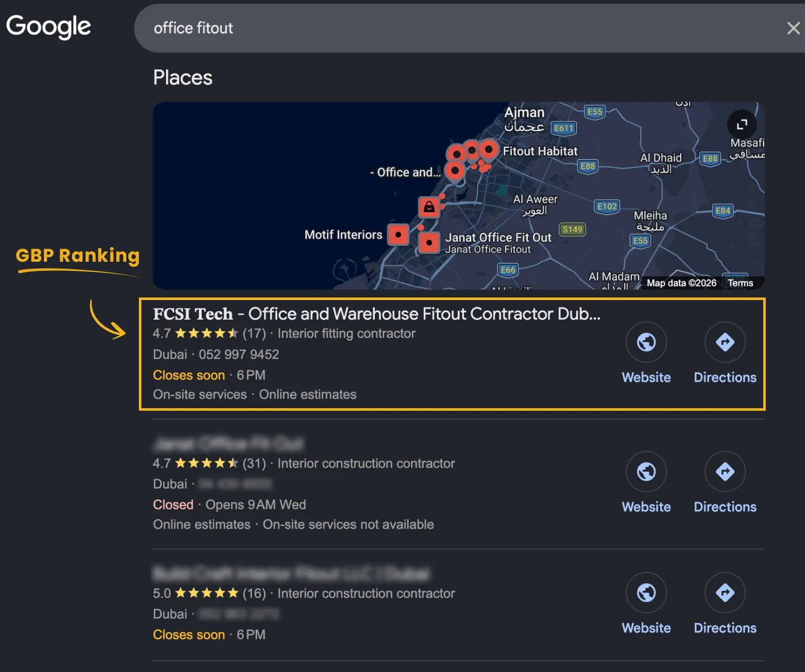Click 'Closed · Opens 9 AM Wed' text
805x672 pixels.
click(x=229, y=504)
